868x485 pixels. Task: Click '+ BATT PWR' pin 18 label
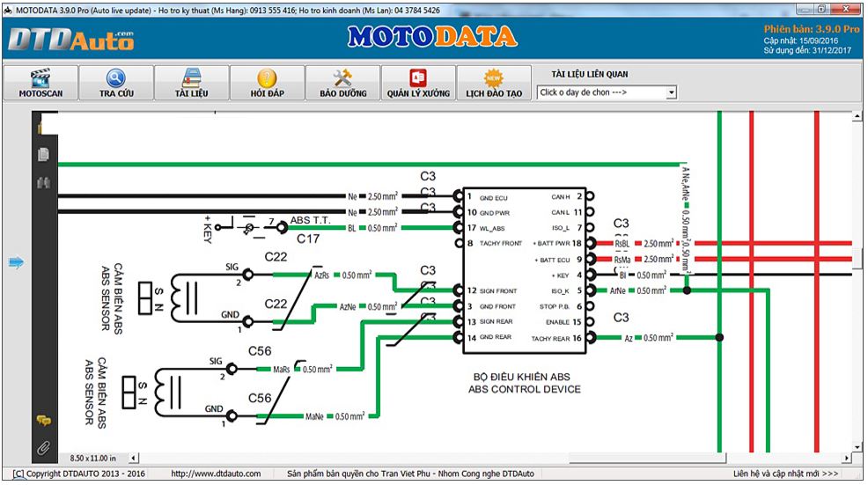pyautogui.click(x=551, y=243)
